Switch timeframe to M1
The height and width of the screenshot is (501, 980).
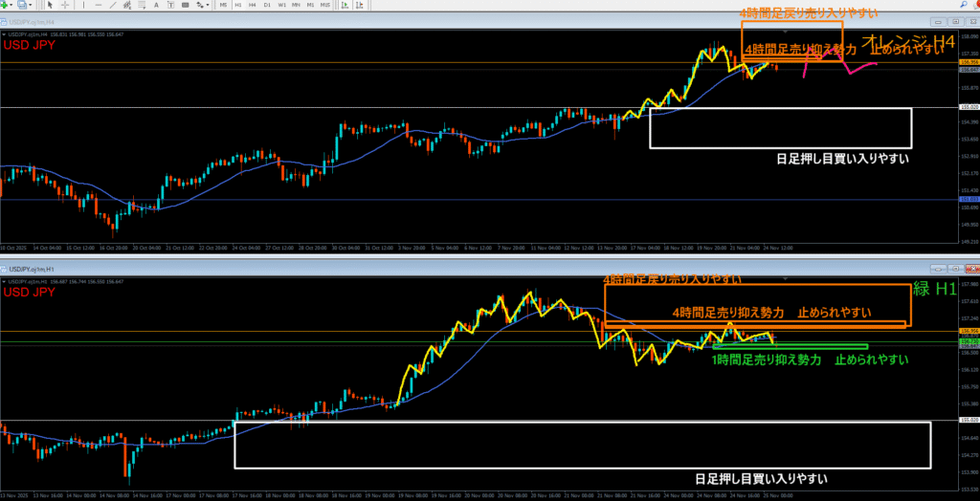tap(311, 5)
